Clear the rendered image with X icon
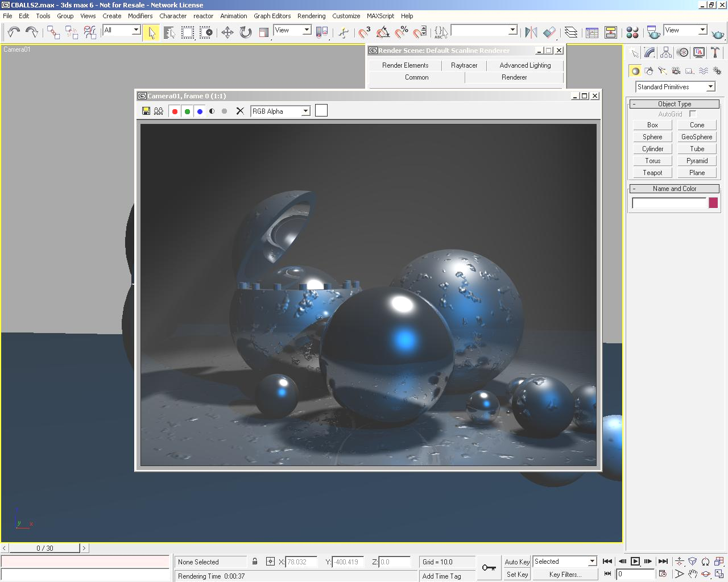 (x=240, y=111)
